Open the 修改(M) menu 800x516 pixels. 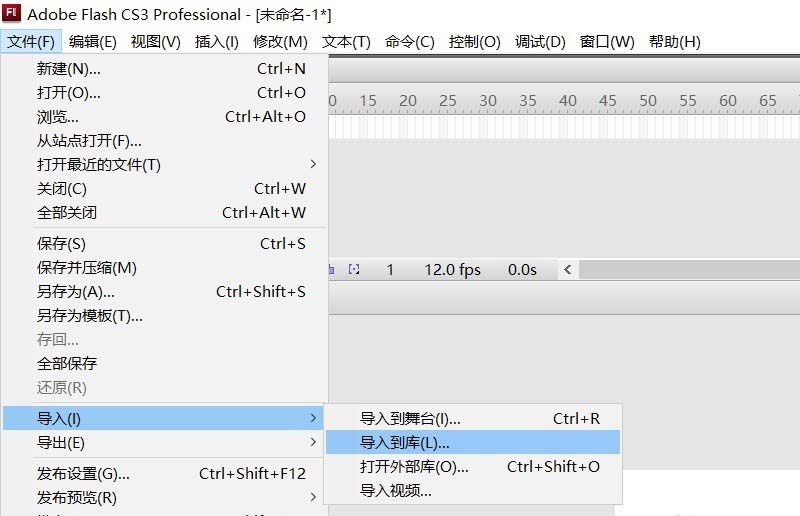tap(280, 41)
